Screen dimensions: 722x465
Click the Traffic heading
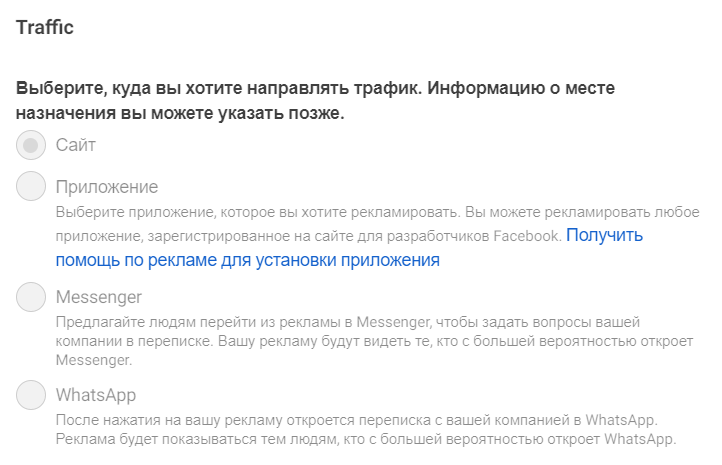coord(45,28)
